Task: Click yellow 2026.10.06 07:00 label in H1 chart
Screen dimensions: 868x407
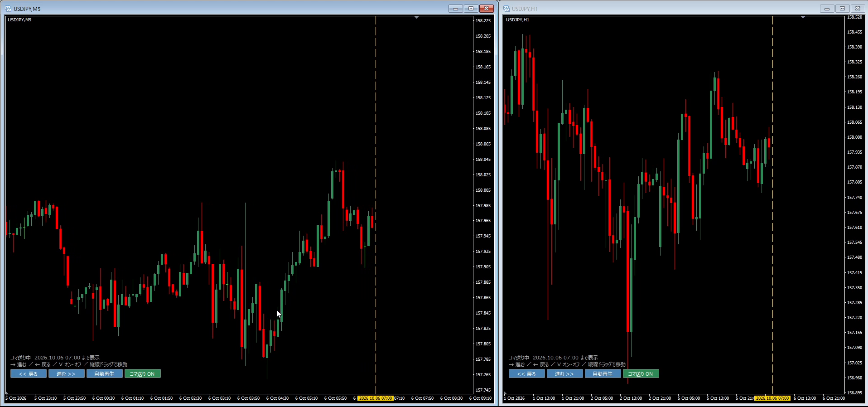Action: tap(772, 398)
